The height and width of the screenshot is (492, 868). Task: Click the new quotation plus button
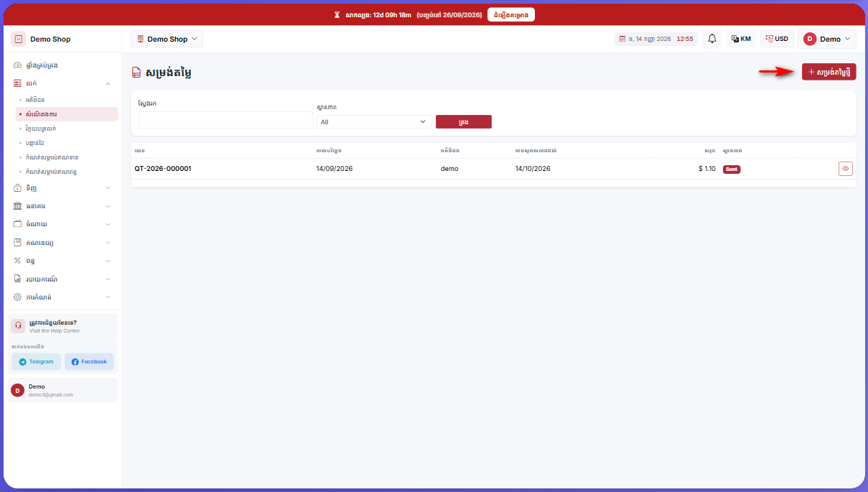[829, 72]
